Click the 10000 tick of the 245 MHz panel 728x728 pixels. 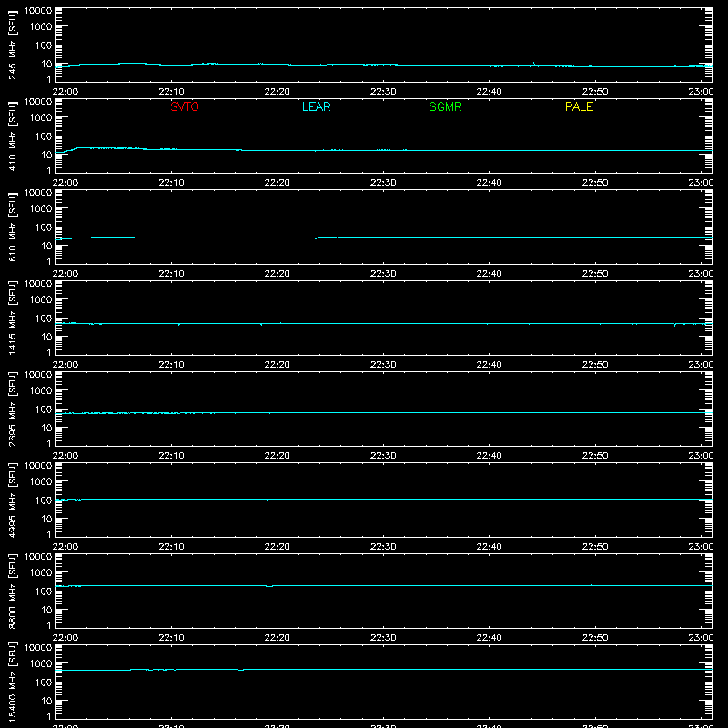[38, 11]
